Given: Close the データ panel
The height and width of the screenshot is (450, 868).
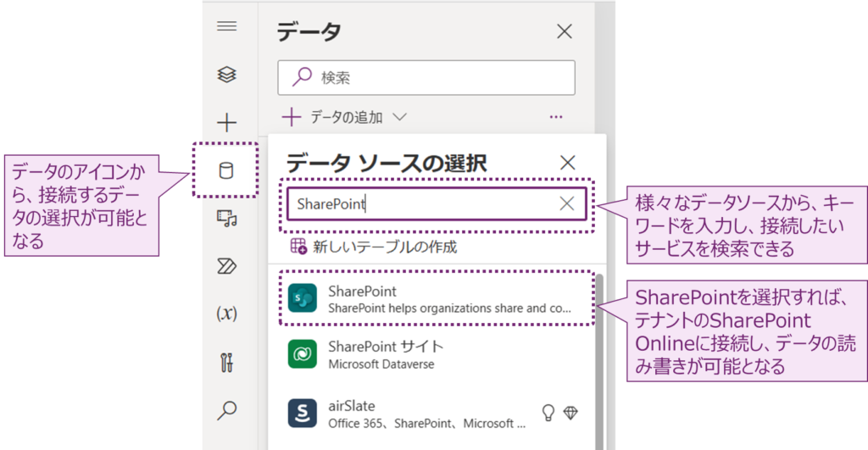Looking at the screenshot, I should (565, 31).
